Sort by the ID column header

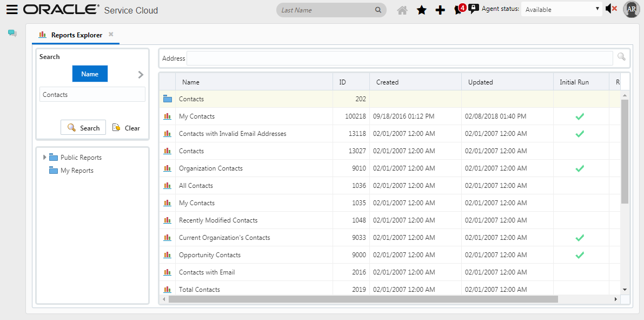point(351,82)
